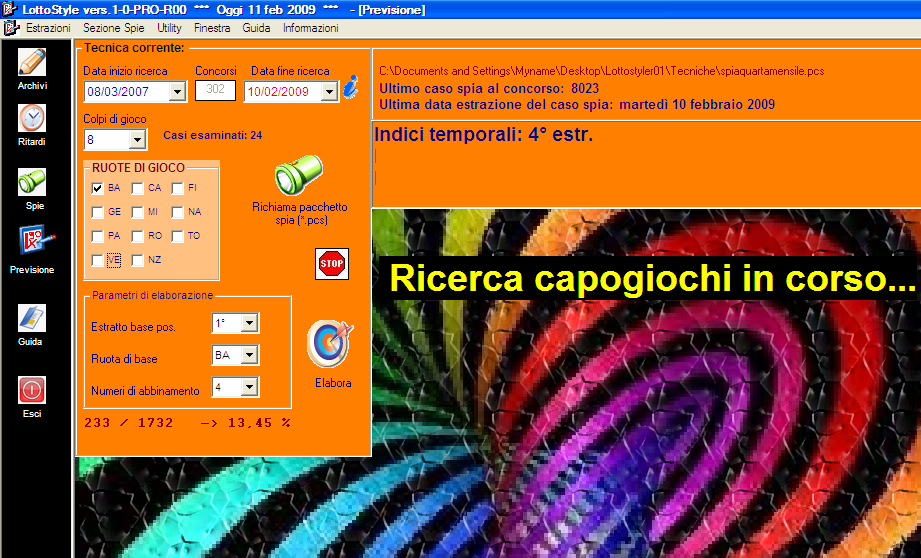This screenshot has height=558, width=921.
Task: Click the LottoStyle app icon in the title bar
Action: click(x=9, y=9)
